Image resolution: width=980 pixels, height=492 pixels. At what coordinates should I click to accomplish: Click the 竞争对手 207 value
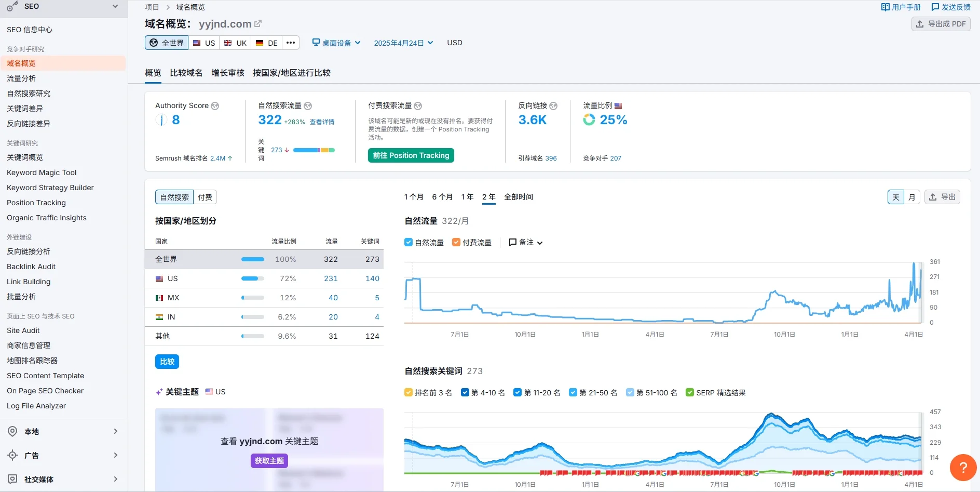point(616,158)
